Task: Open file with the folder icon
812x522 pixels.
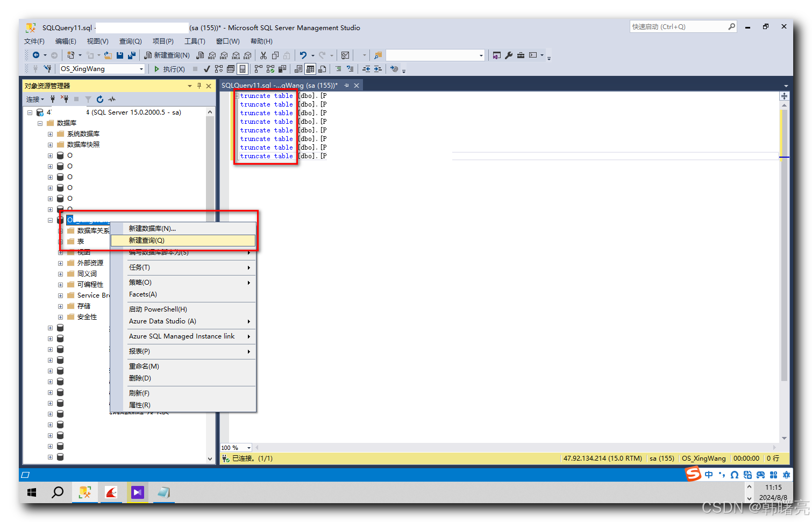Action: (x=108, y=55)
